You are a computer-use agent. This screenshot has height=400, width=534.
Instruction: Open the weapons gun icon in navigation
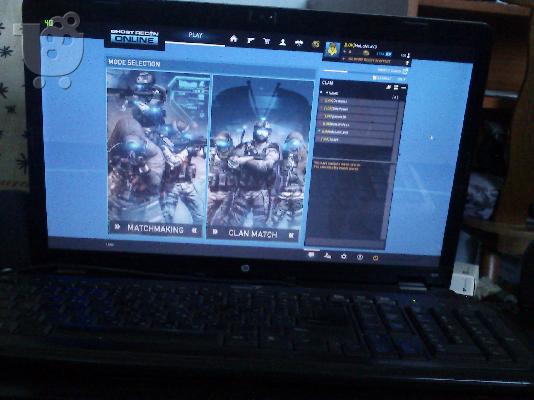(251, 41)
